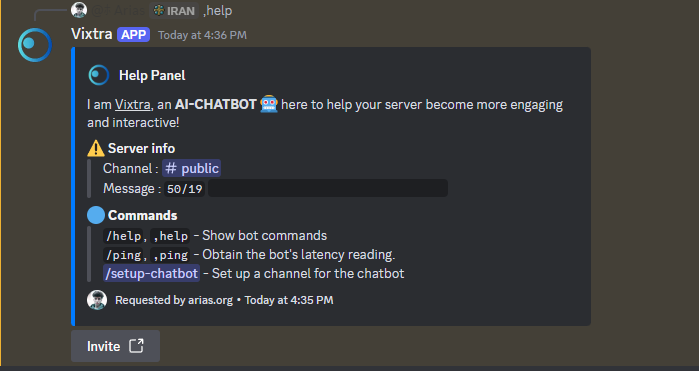Open the underlined Vixtra link in description

point(133,104)
